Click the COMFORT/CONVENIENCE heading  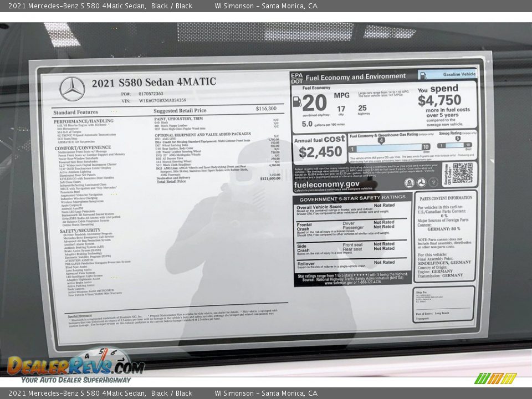coord(83,148)
